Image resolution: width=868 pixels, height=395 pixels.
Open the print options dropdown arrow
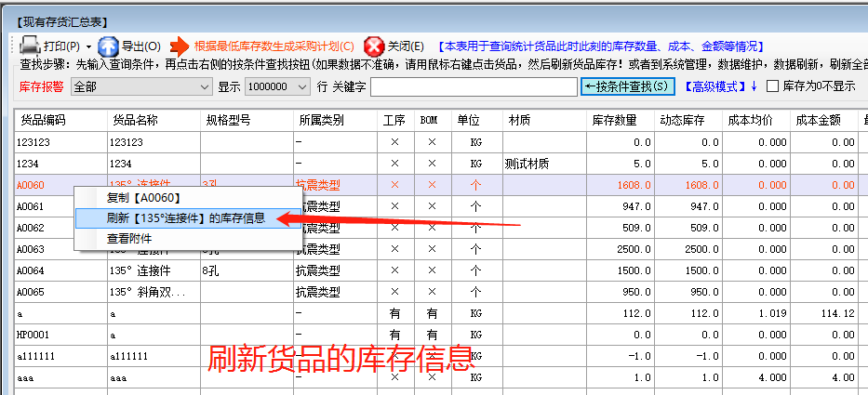click(88, 46)
